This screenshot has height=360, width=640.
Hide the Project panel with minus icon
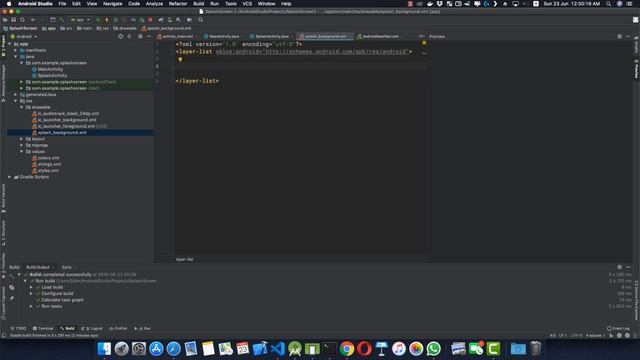click(149, 36)
